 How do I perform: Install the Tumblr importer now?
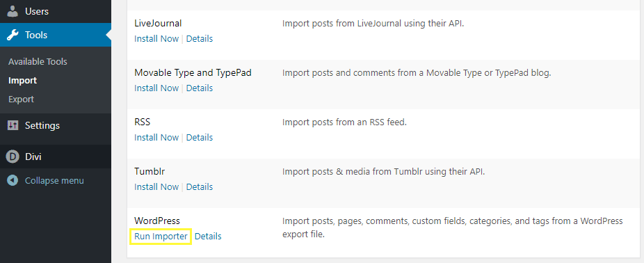click(156, 186)
